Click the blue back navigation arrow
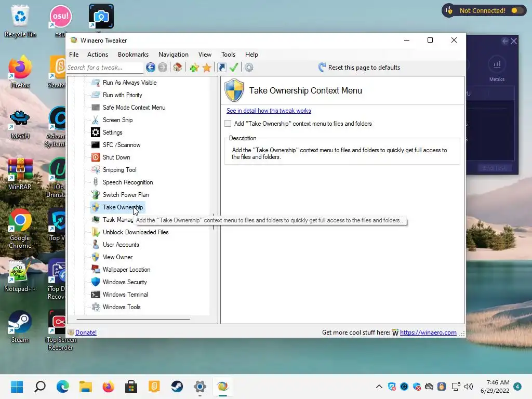 pos(151,68)
